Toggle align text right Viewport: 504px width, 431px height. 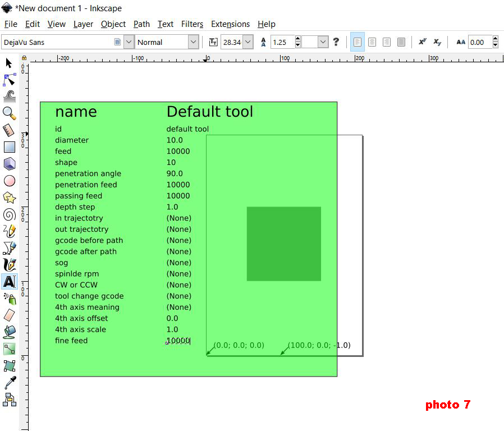(x=386, y=42)
